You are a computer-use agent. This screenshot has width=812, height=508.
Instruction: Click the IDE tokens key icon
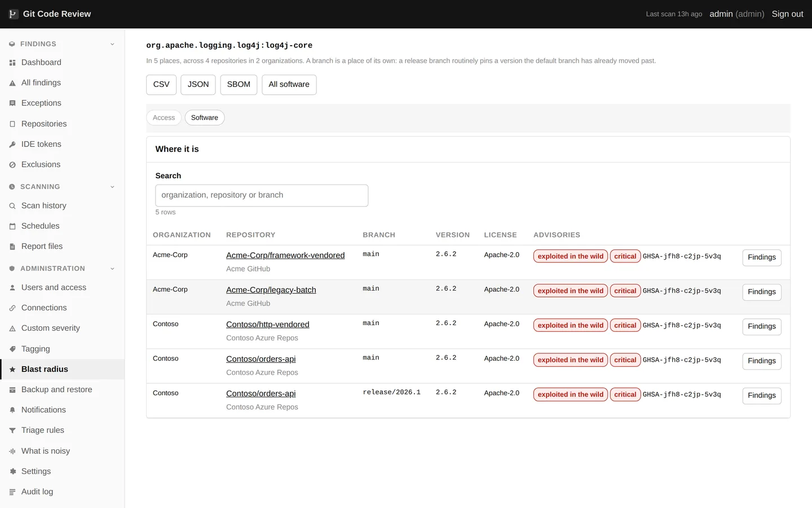click(12, 144)
